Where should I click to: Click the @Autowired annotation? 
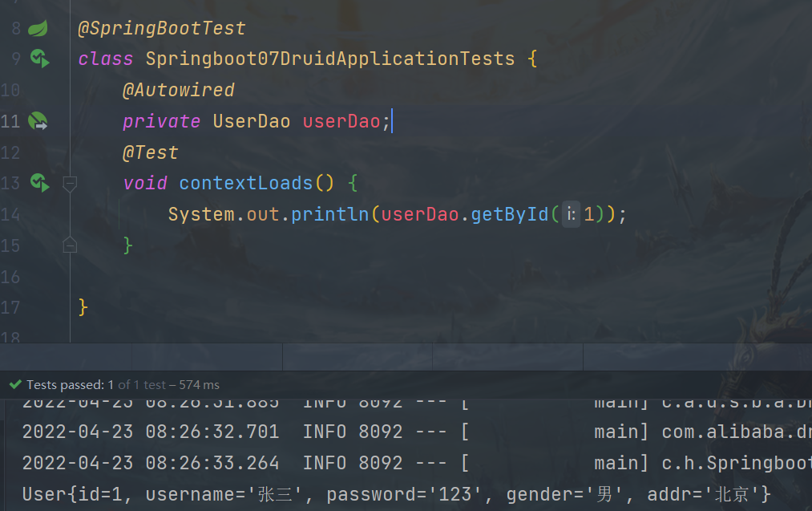coord(178,90)
